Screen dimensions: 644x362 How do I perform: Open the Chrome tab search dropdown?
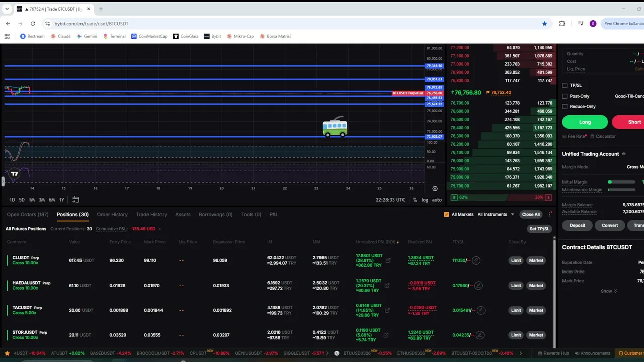click(x=7, y=9)
